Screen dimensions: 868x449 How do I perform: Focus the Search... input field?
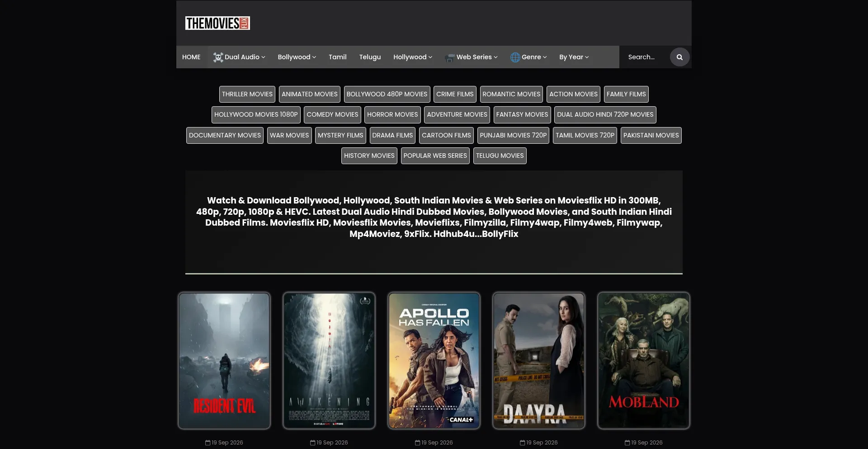point(646,57)
